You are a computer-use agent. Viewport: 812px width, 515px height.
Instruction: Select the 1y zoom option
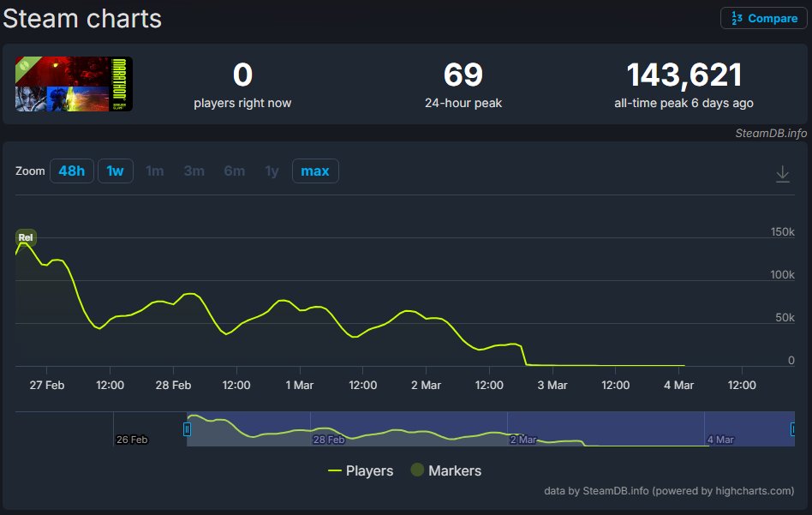(272, 171)
